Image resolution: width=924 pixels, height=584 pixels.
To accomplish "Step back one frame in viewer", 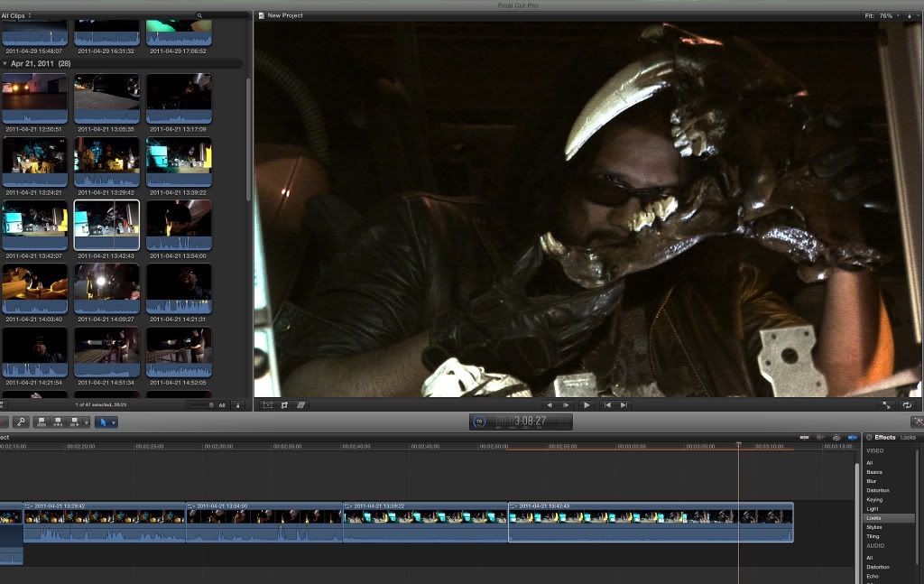I will coord(550,405).
